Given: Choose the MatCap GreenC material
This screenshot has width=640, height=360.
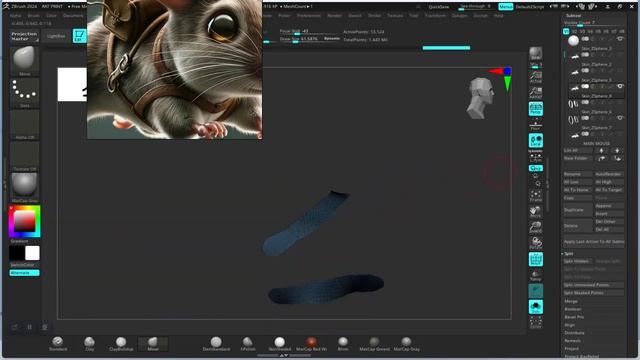Looking at the screenshot, I should coord(374,343).
